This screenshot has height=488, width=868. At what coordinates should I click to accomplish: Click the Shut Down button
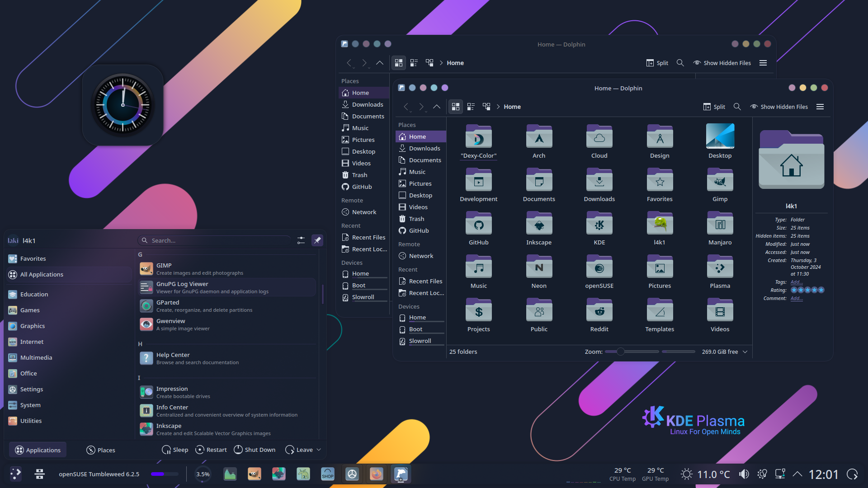255,450
